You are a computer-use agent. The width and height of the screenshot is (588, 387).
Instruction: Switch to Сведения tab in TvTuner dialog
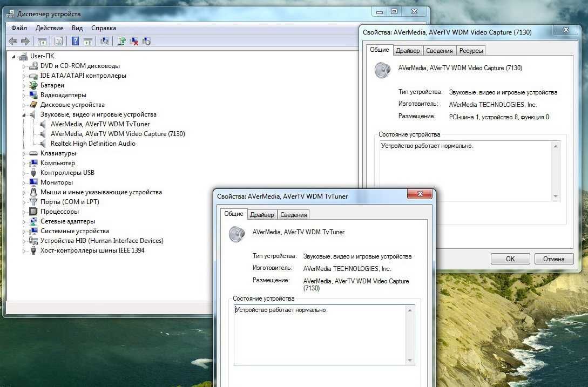click(294, 215)
